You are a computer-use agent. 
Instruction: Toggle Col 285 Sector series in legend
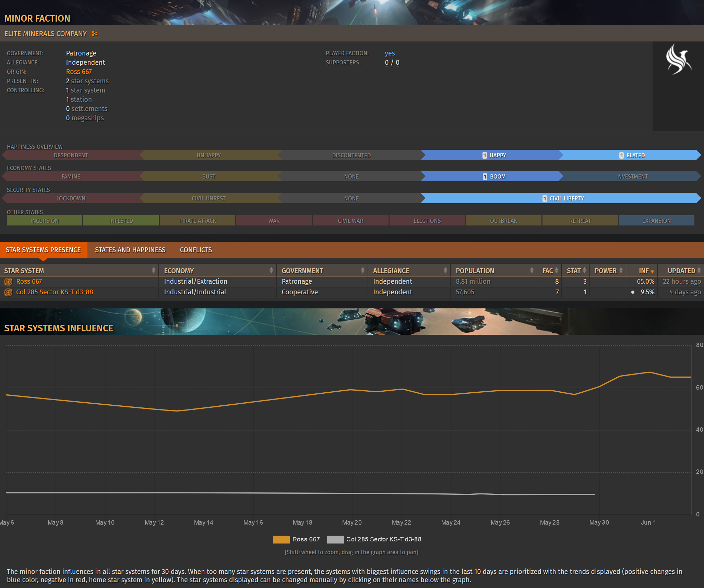[374, 539]
